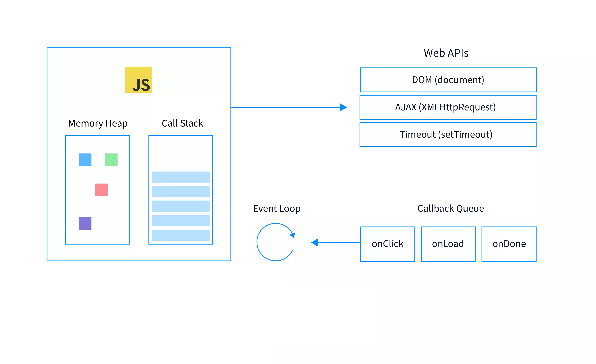
Task: Click the onDone callback box
Action: pos(509,244)
